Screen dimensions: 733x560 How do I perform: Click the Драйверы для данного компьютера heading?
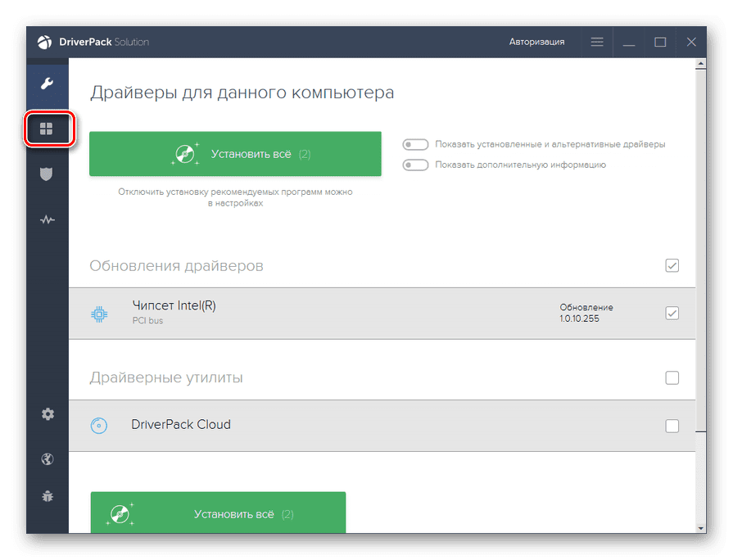[242, 93]
